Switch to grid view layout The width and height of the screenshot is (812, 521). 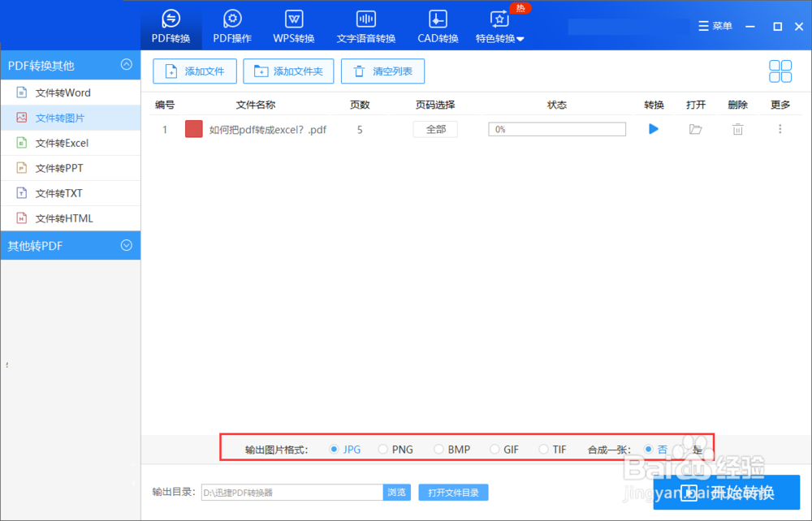(780, 71)
